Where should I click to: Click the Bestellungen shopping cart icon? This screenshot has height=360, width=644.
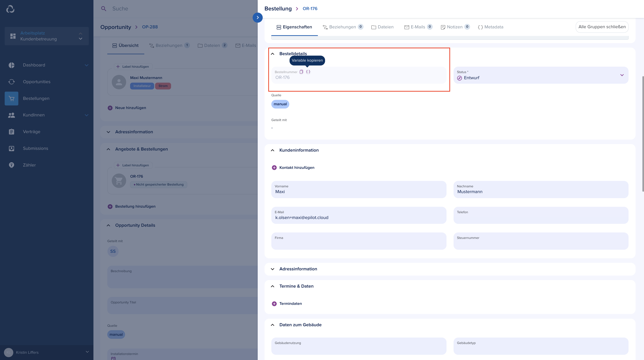pos(11,98)
